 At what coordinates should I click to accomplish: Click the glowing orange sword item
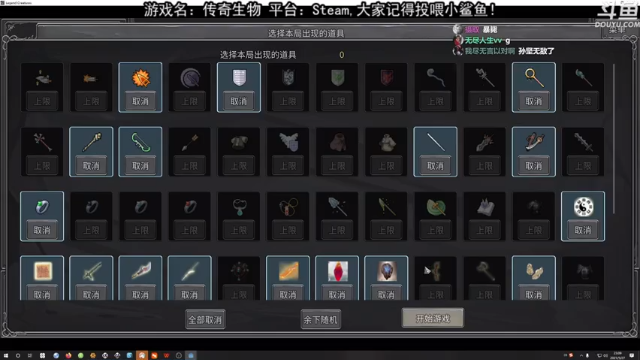pos(288,271)
